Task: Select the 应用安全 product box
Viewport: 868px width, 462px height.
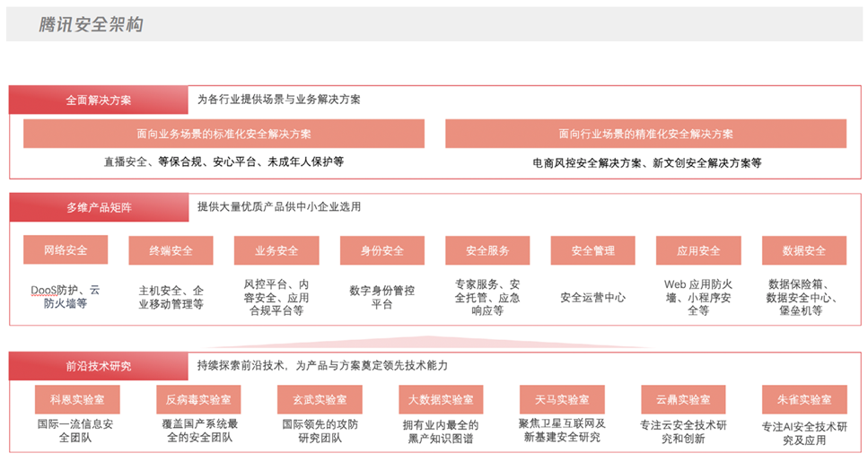Action: (x=698, y=250)
